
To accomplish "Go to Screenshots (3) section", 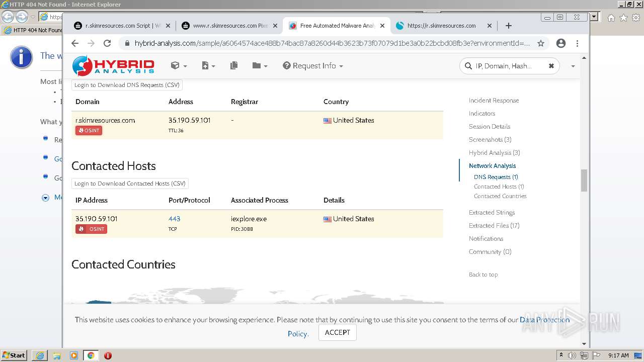I will click(x=490, y=140).
